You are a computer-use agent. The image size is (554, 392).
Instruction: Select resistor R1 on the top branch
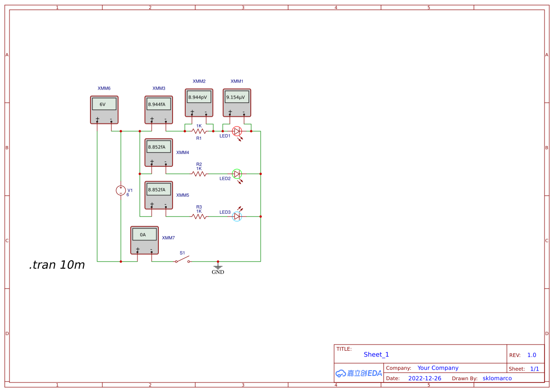pyautogui.click(x=199, y=131)
